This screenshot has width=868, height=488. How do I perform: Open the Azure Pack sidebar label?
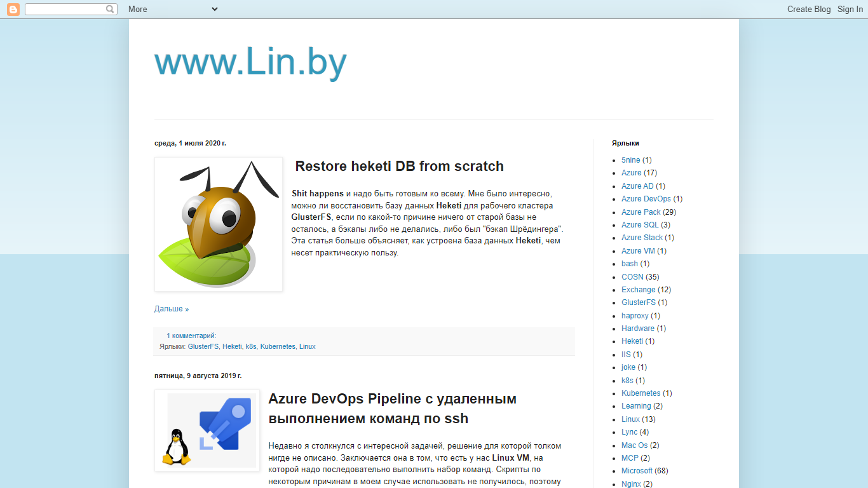[641, 212]
